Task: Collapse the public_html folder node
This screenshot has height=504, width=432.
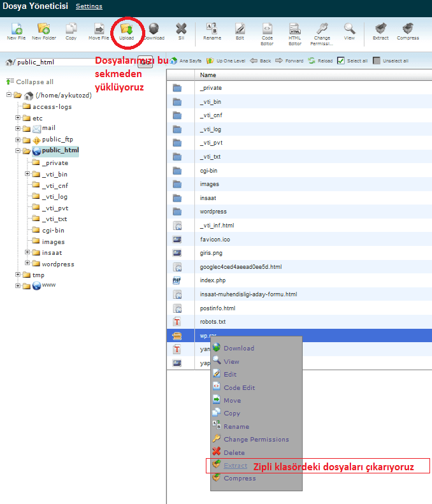Action: pyautogui.click(x=18, y=151)
